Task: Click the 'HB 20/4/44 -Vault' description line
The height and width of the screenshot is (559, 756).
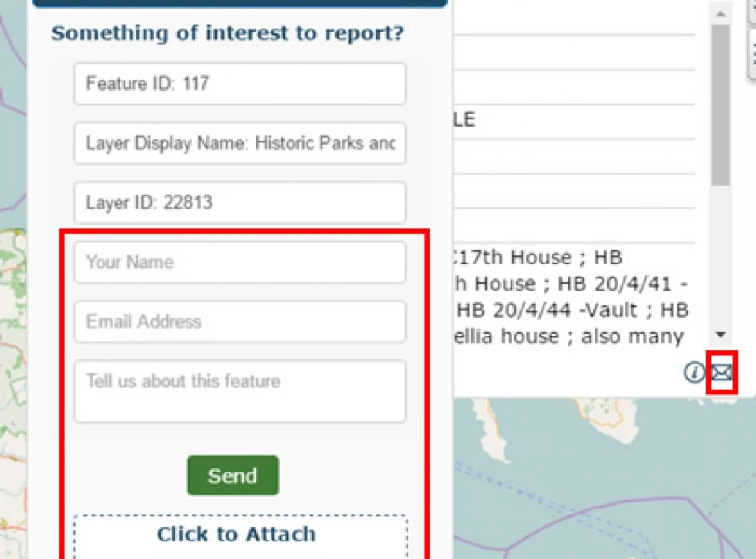Action: [x=572, y=310]
